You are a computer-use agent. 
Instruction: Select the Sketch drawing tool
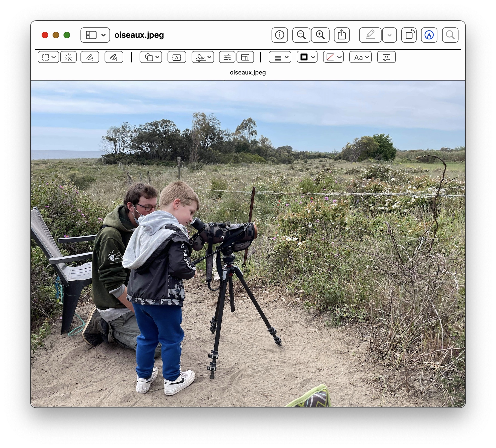click(90, 57)
